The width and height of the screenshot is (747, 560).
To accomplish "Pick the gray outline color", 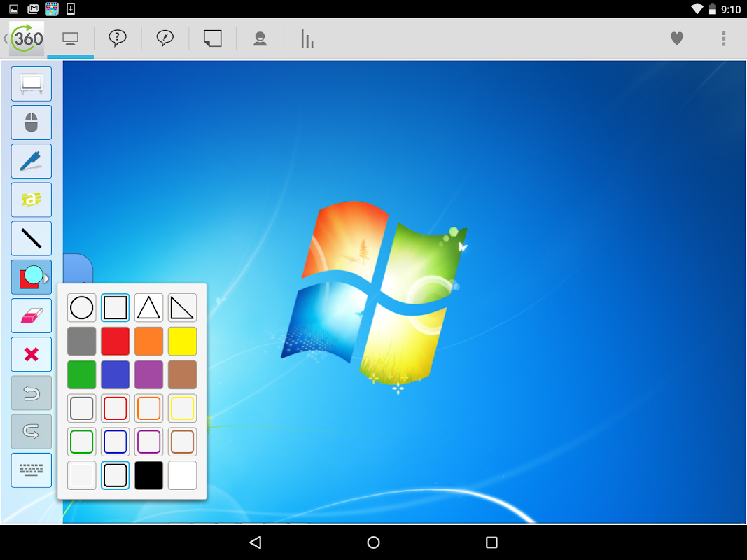I will pyautogui.click(x=81, y=408).
